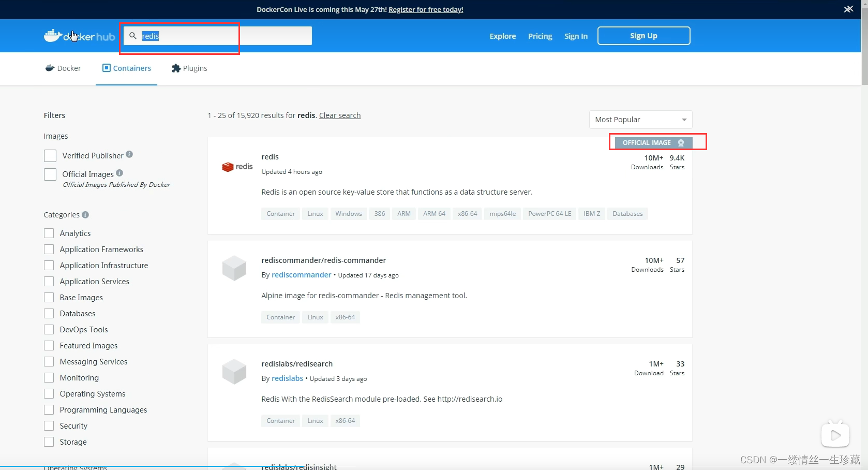This screenshot has height=470, width=868.
Task: Click the Clear search link
Action: pyautogui.click(x=340, y=115)
